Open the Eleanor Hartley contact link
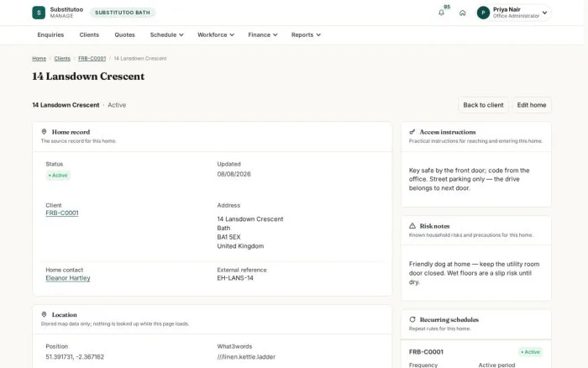The image size is (588, 368). [68, 278]
